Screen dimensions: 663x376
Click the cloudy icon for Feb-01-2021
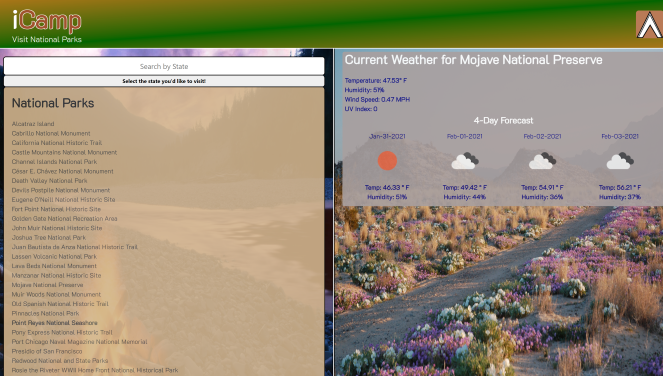point(465,161)
